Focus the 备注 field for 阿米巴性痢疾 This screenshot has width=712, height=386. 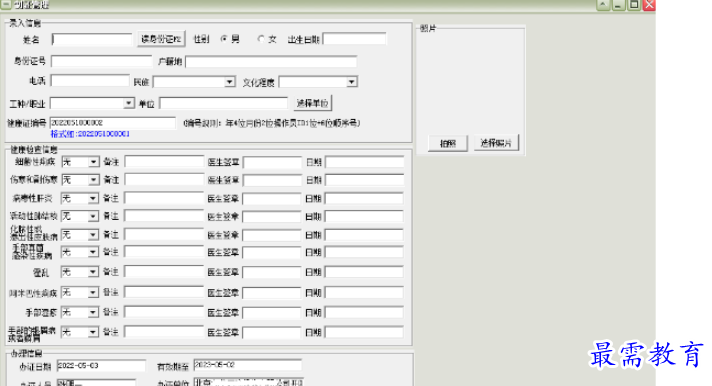tap(164, 292)
